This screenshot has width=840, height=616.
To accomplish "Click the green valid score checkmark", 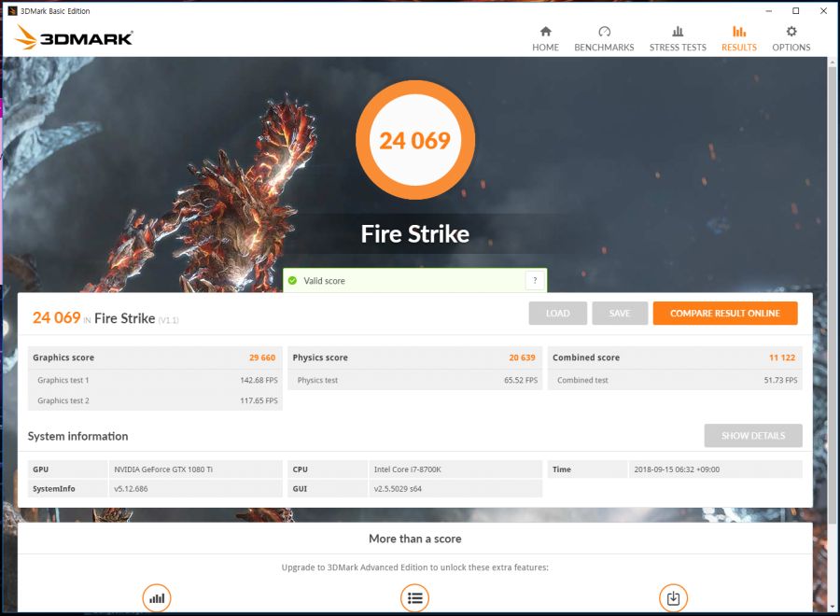I will point(292,281).
